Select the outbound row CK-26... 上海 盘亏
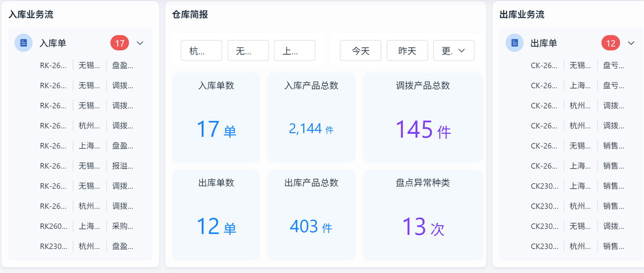644x273 pixels. pos(579,85)
